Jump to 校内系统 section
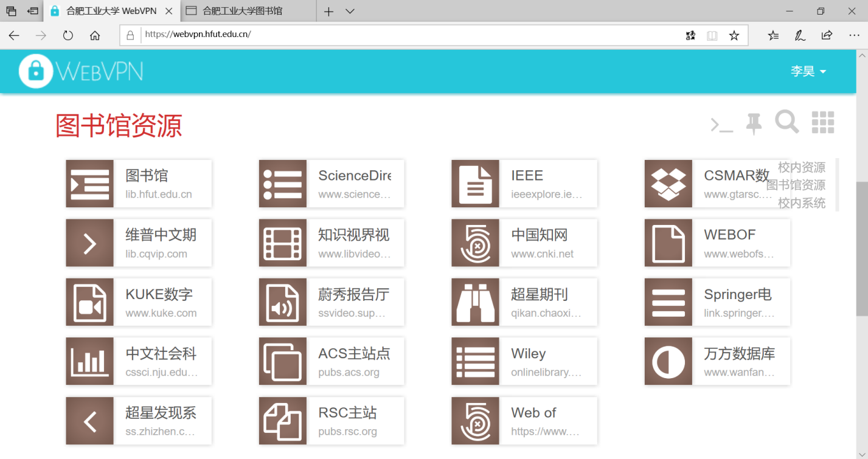Image resolution: width=868 pixels, height=459 pixels. pos(802,203)
